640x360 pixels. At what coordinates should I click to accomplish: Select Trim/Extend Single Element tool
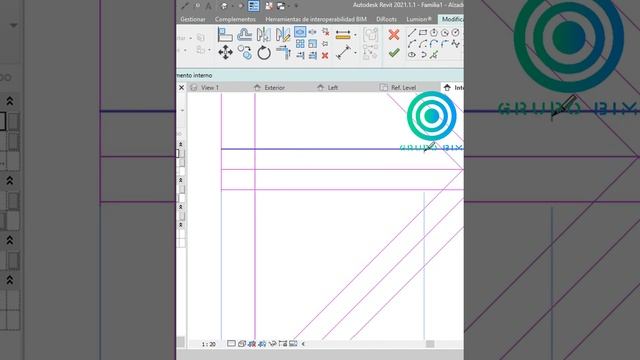300,56
